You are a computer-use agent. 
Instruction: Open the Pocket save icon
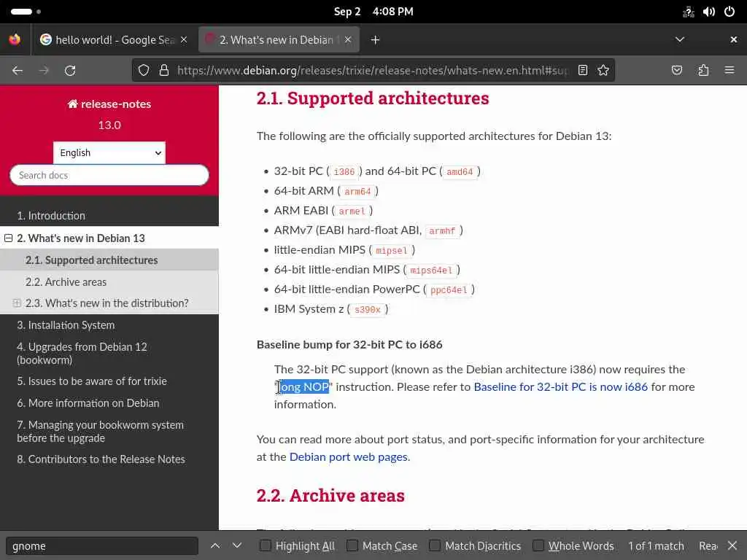pos(677,71)
